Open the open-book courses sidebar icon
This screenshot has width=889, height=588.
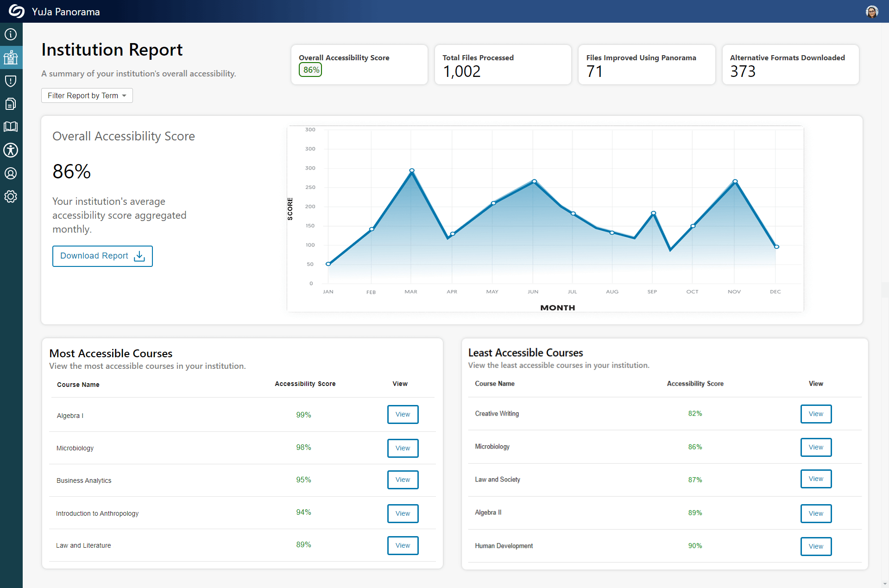[11, 126]
